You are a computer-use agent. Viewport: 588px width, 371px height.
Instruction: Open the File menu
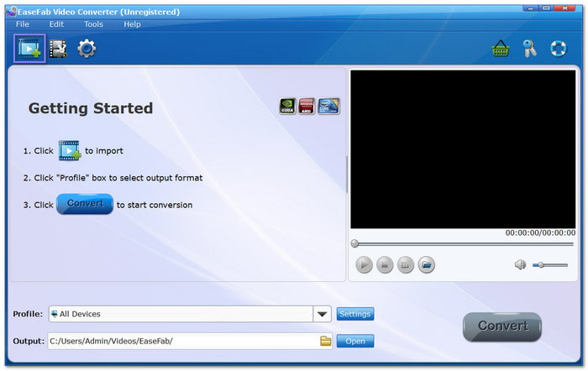(22, 24)
